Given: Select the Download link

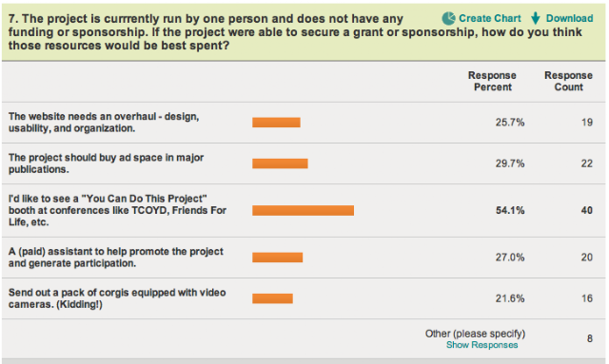Looking at the screenshot, I should coord(569,18).
